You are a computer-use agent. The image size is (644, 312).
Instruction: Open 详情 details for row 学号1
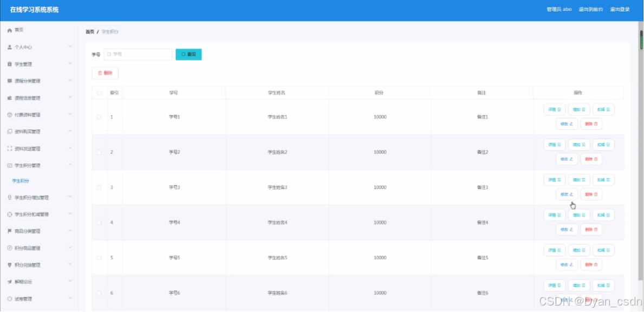[x=555, y=109]
